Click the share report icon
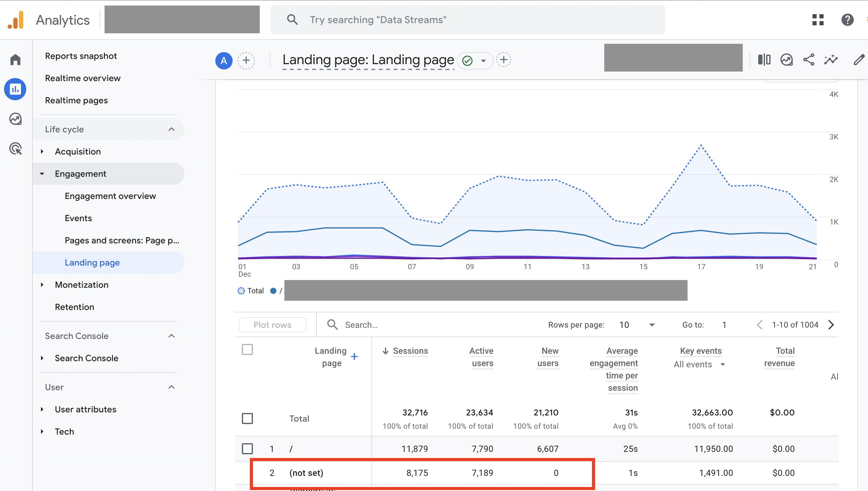Viewport: 868px width, 491px height. (x=809, y=60)
